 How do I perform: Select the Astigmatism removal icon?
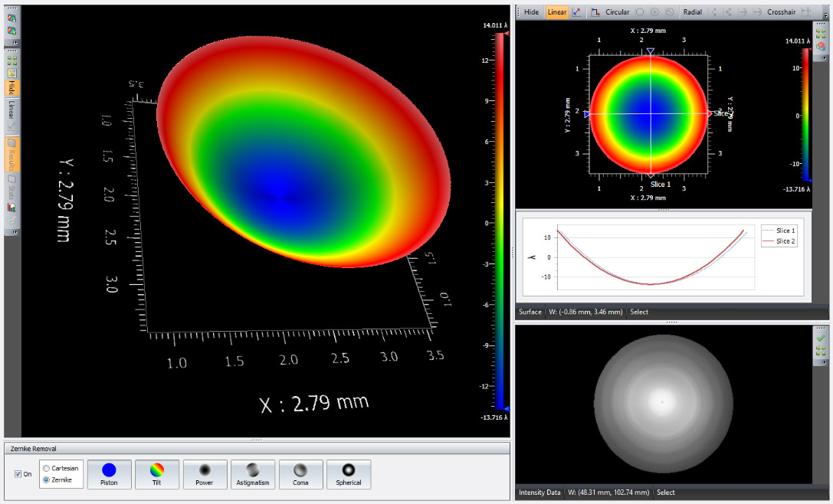252,474
